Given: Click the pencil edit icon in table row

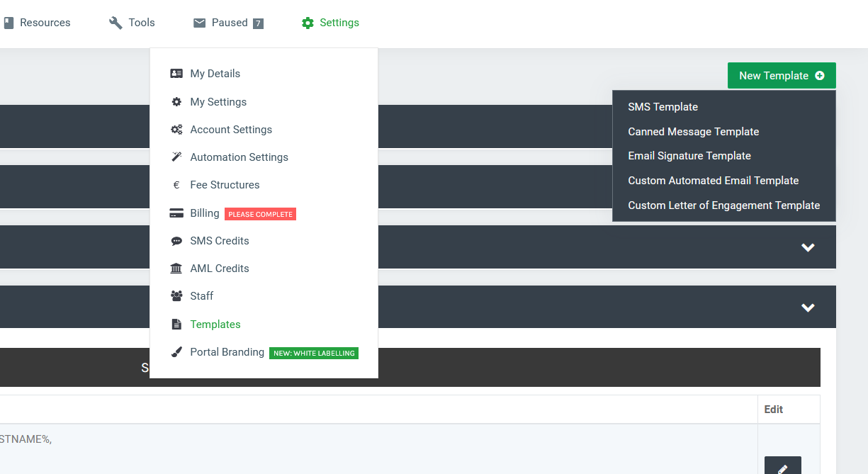Looking at the screenshot, I should coord(783,468).
